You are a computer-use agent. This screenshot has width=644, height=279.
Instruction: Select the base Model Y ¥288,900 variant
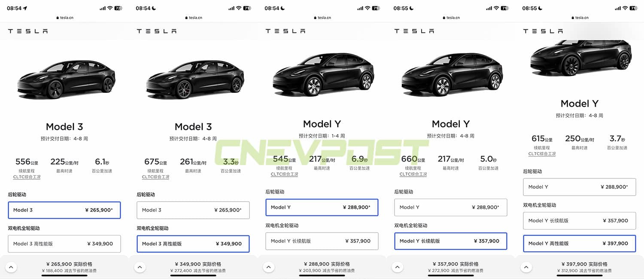coord(322,207)
